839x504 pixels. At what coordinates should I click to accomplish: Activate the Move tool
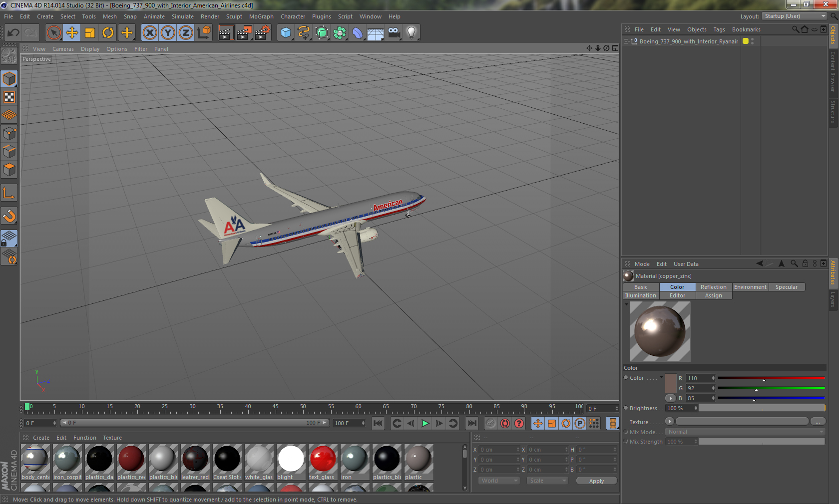tap(72, 33)
